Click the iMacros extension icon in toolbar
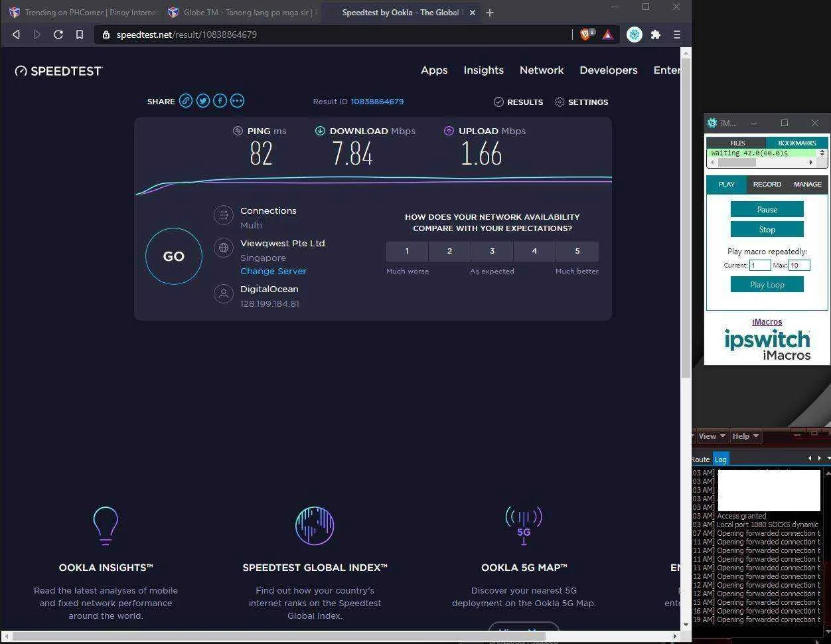 [x=635, y=35]
